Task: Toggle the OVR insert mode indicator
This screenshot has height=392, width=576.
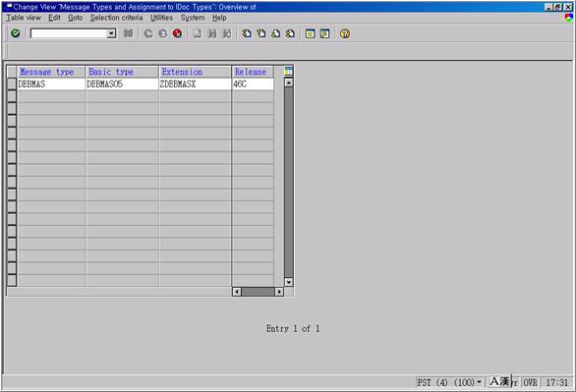Action: [530, 382]
